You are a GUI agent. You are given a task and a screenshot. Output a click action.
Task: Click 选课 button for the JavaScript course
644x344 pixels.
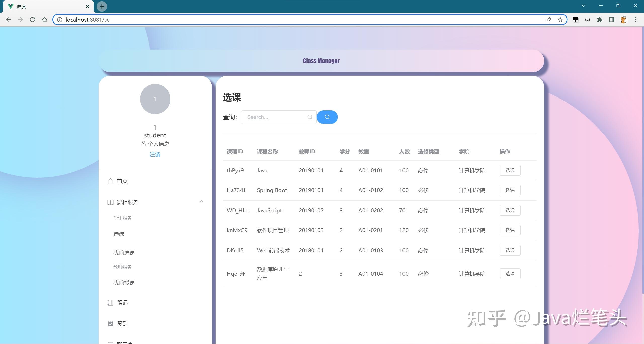[510, 210]
